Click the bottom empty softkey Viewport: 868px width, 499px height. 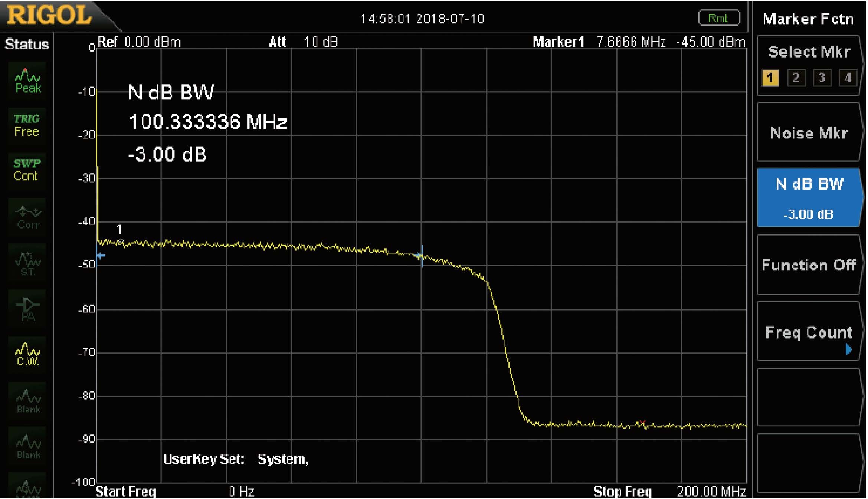(809, 463)
